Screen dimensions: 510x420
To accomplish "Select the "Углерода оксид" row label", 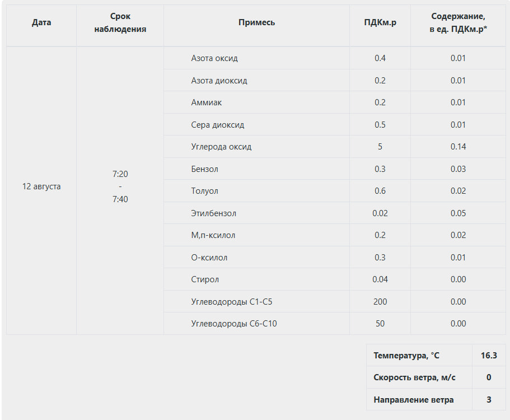I will [221, 147].
